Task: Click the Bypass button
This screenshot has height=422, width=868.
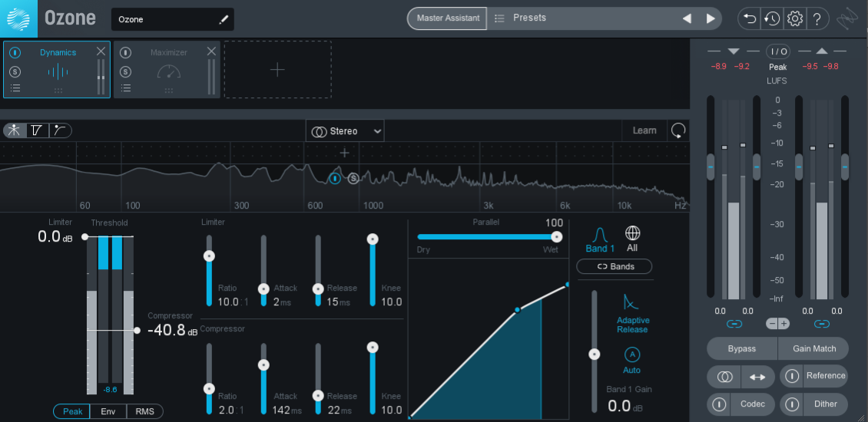Action: tap(742, 349)
